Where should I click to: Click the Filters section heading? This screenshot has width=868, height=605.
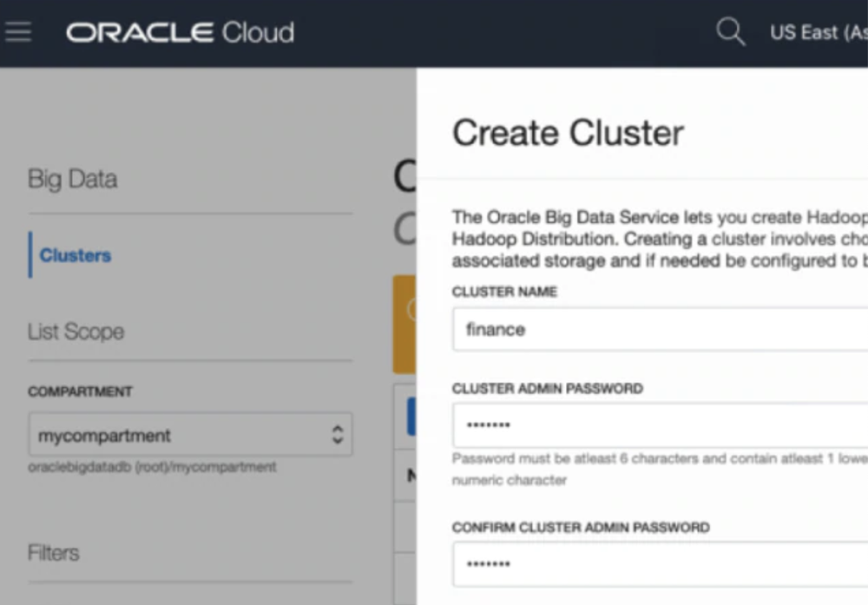[x=53, y=552]
